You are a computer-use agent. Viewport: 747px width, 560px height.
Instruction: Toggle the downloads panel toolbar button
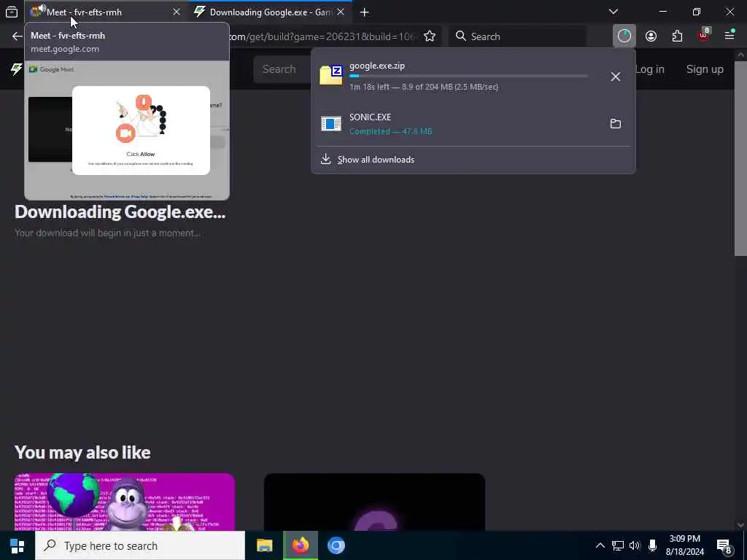[x=624, y=36]
